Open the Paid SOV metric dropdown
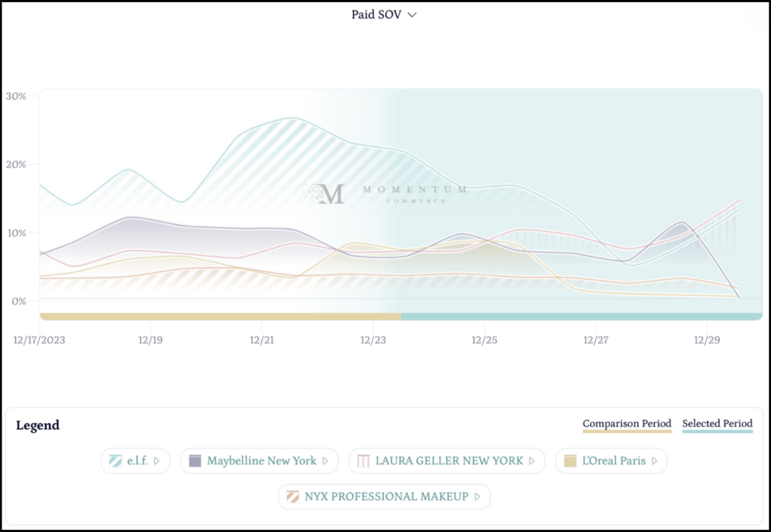Viewport: 771px width, 532px height. [383, 15]
